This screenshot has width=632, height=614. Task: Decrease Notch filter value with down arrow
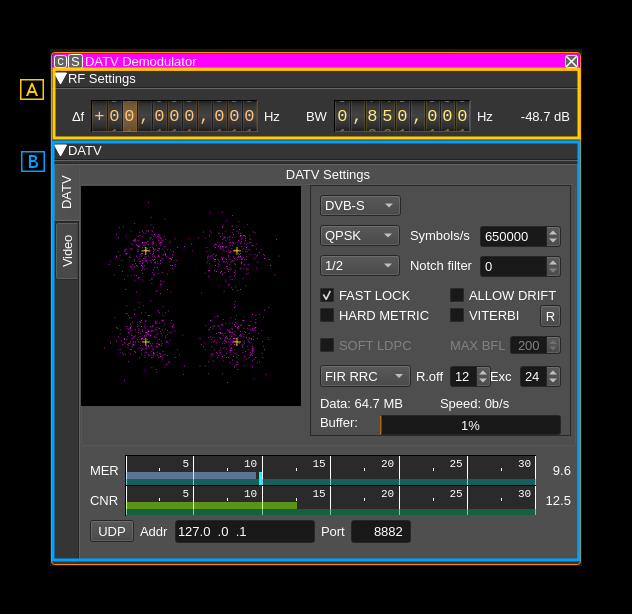553,271
